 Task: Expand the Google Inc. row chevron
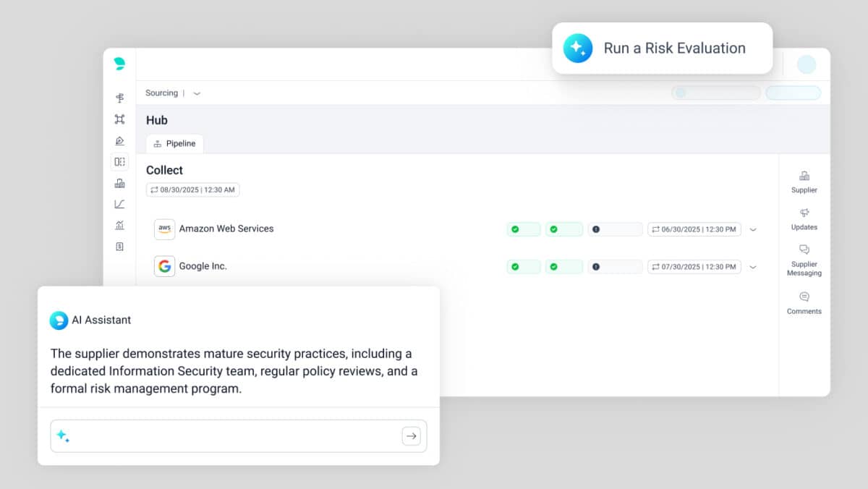pos(753,267)
